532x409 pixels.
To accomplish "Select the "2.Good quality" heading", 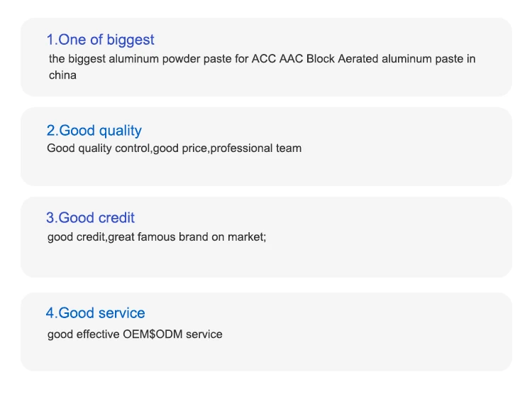I will click(x=94, y=131).
